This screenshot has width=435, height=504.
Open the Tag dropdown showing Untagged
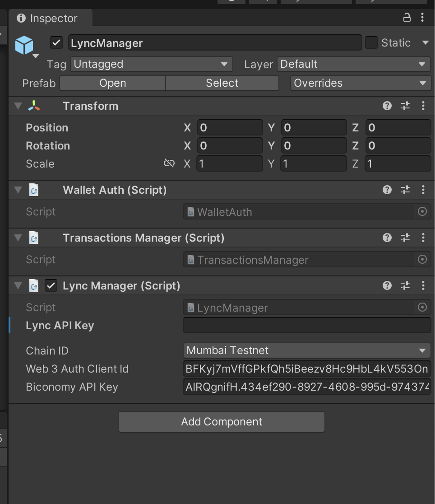point(151,64)
